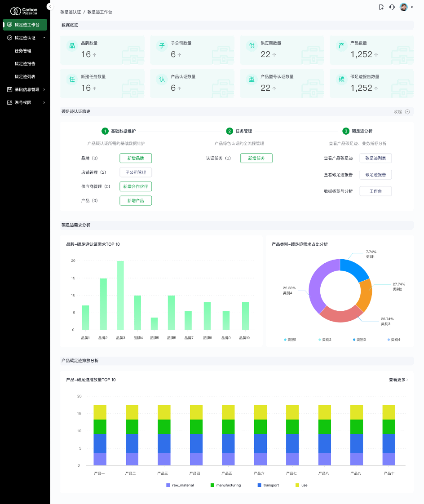Click the 认 icon on 产品认证数量 card

(x=162, y=80)
